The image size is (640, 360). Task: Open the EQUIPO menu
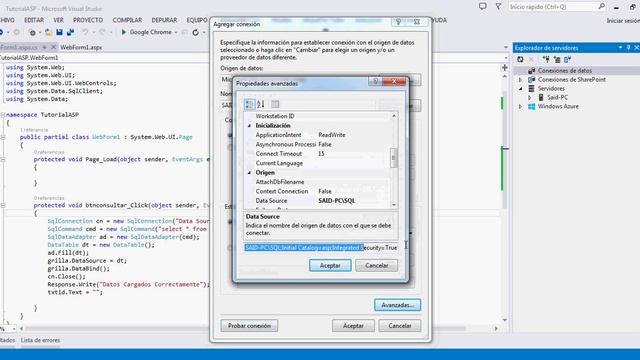(x=197, y=20)
